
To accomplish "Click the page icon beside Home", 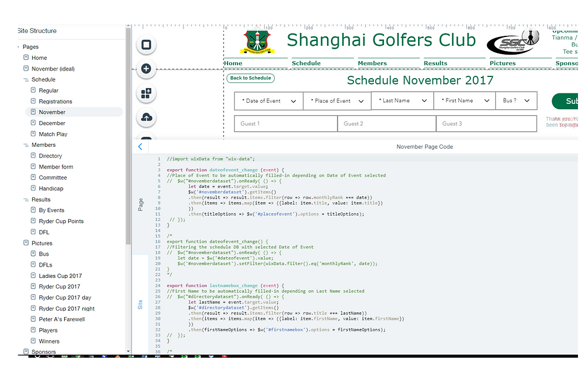I will coord(26,58).
